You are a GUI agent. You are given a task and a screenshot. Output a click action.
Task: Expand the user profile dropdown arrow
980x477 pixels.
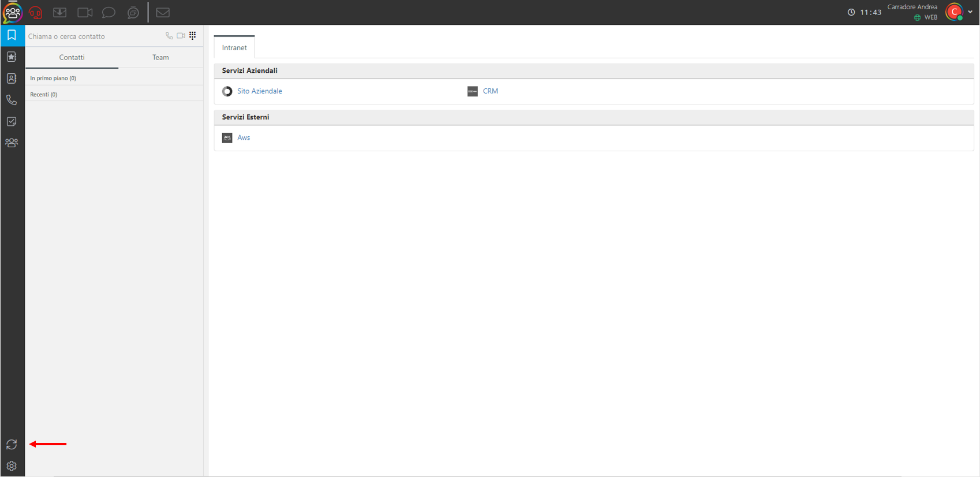click(970, 12)
